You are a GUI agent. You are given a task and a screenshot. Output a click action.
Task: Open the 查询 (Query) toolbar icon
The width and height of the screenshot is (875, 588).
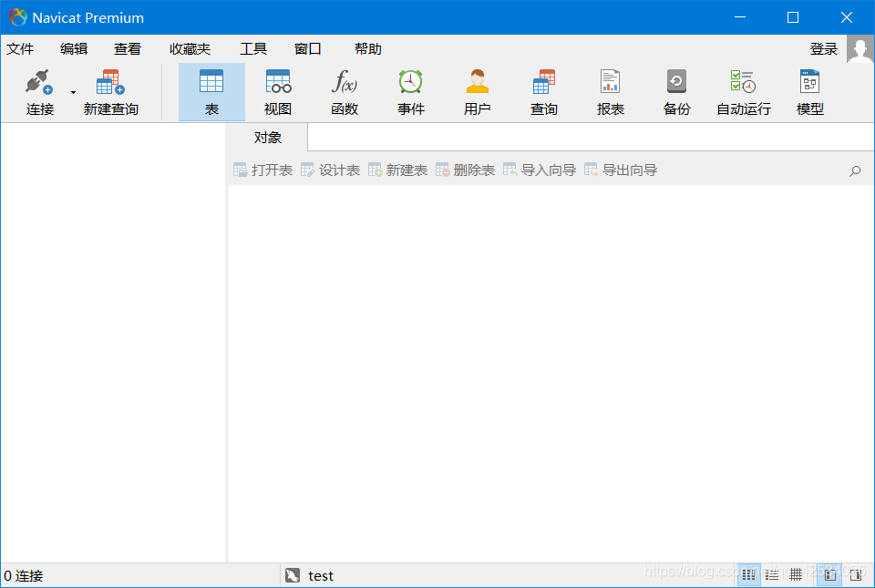click(x=543, y=82)
